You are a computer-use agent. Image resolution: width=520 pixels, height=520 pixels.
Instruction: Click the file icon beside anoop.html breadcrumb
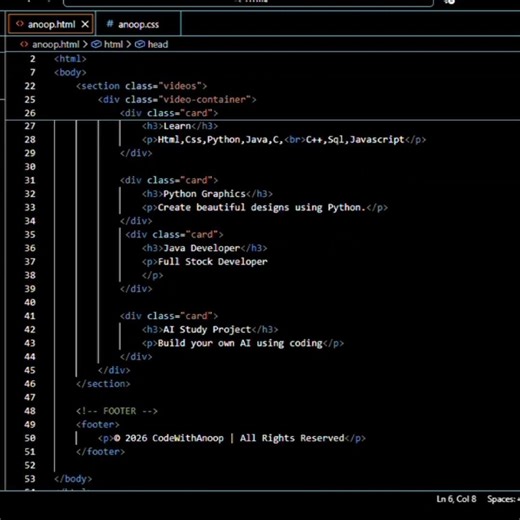point(24,44)
